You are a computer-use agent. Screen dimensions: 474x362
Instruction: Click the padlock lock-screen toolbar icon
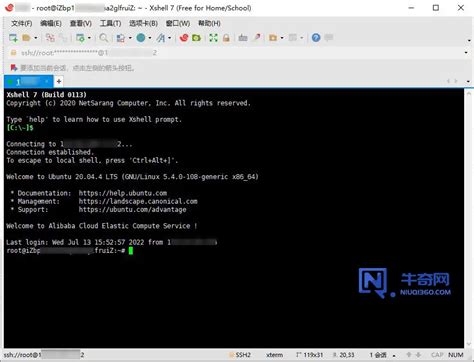(x=226, y=38)
